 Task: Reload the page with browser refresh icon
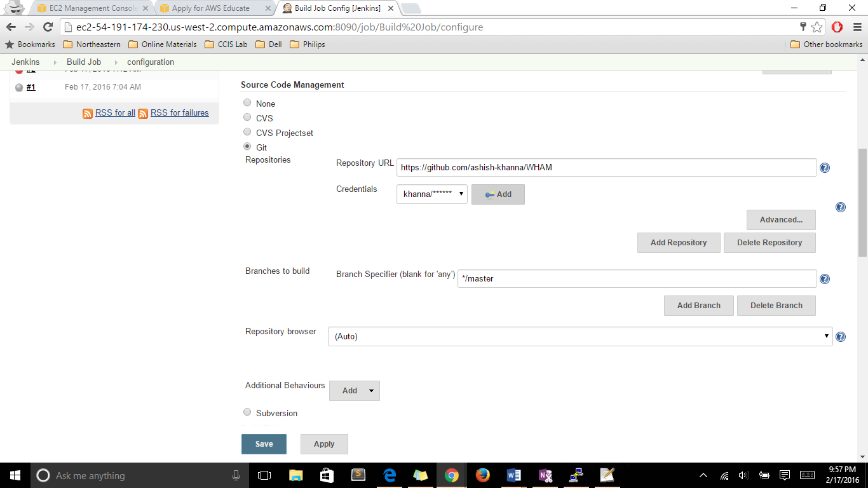[48, 27]
